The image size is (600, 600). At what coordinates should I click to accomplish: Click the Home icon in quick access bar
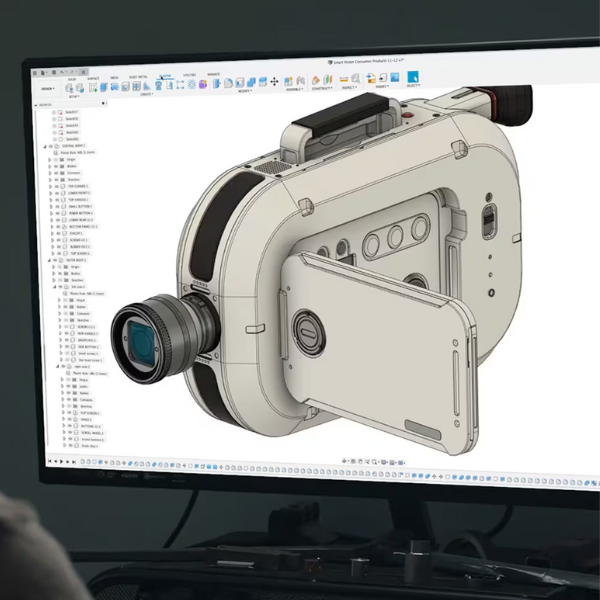[83, 72]
